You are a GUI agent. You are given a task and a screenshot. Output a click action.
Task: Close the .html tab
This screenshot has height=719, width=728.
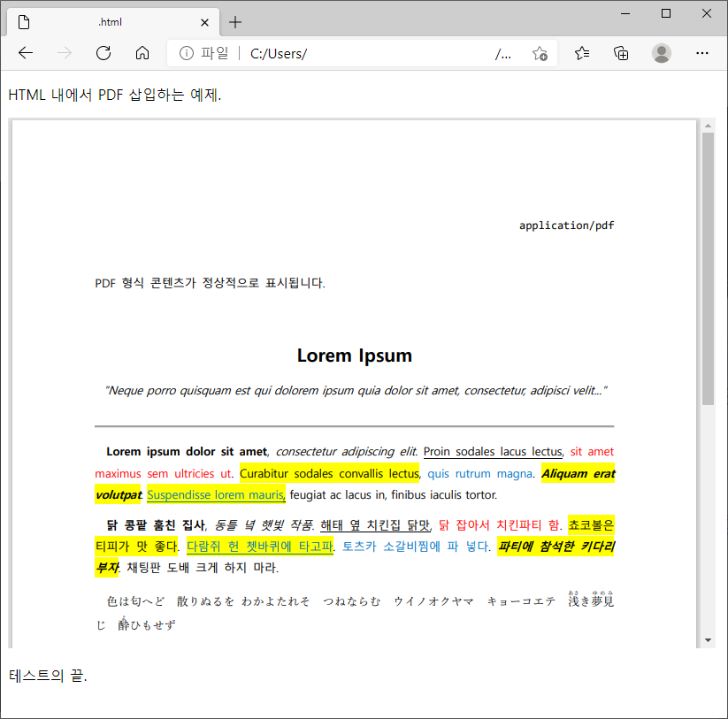pyautogui.click(x=204, y=22)
